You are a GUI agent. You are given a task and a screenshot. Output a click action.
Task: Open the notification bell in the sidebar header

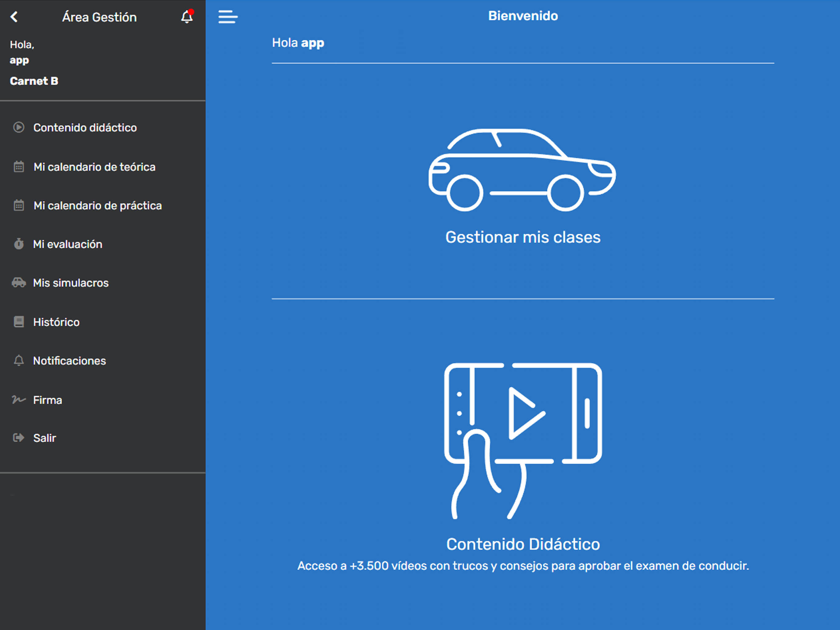coord(187,16)
